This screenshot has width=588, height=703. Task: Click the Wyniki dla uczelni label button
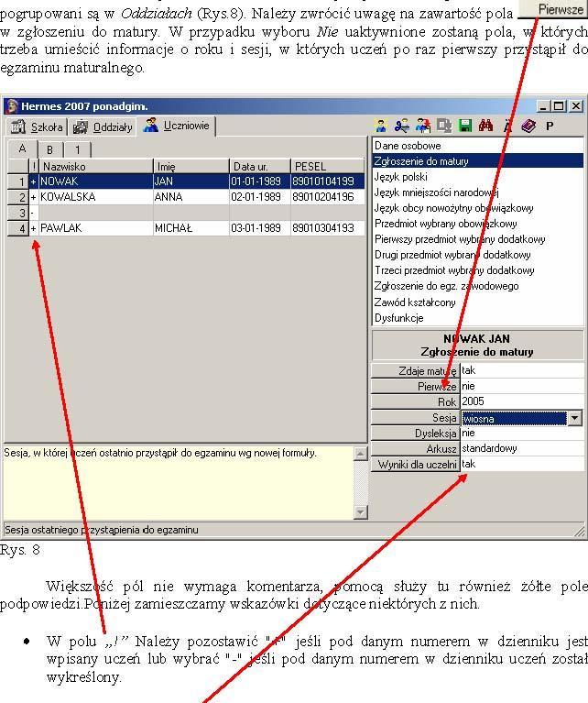point(416,465)
